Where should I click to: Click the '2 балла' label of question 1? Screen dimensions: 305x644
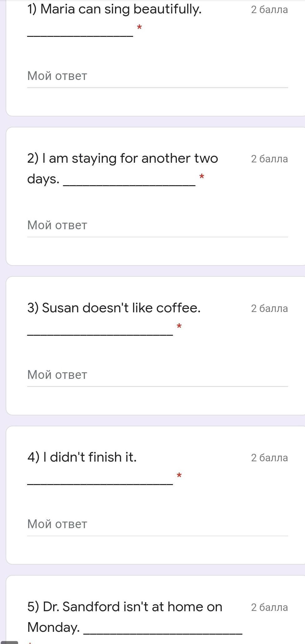(269, 10)
